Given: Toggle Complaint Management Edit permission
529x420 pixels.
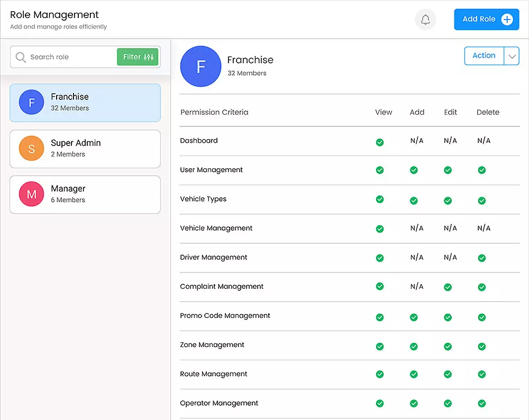Looking at the screenshot, I should coord(448,287).
